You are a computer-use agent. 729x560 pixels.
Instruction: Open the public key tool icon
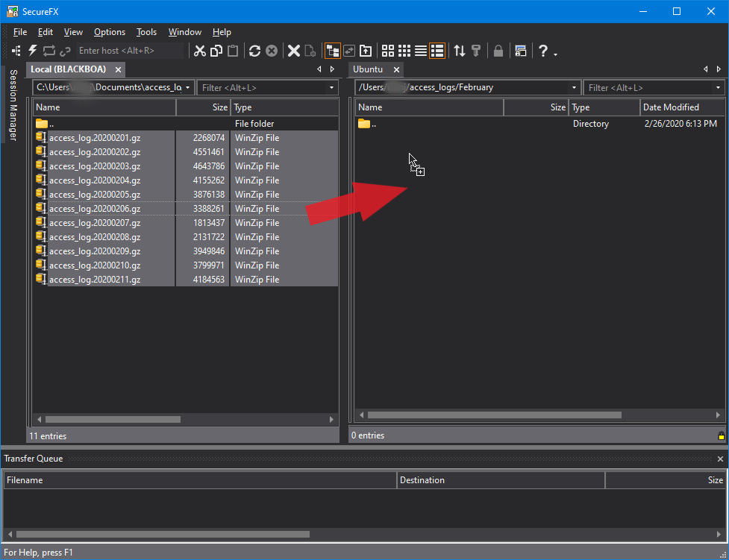point(475,51)
